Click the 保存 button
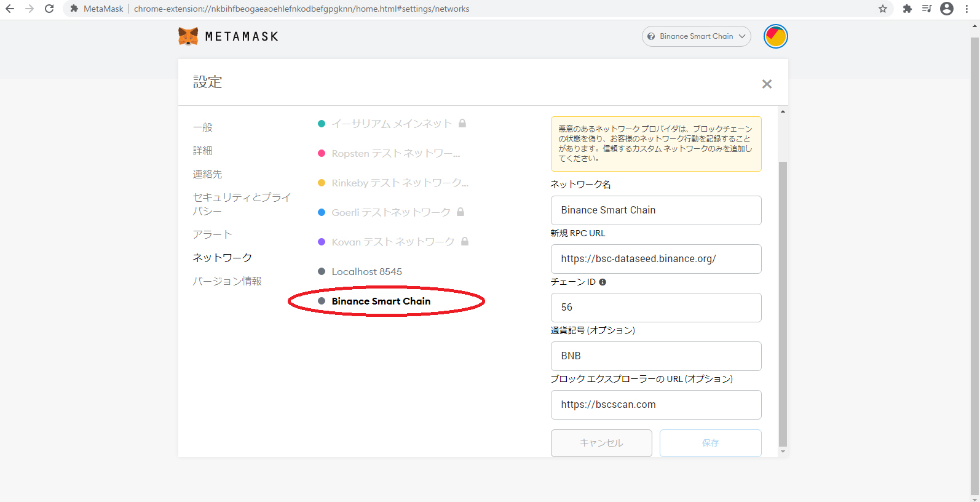 711,443
